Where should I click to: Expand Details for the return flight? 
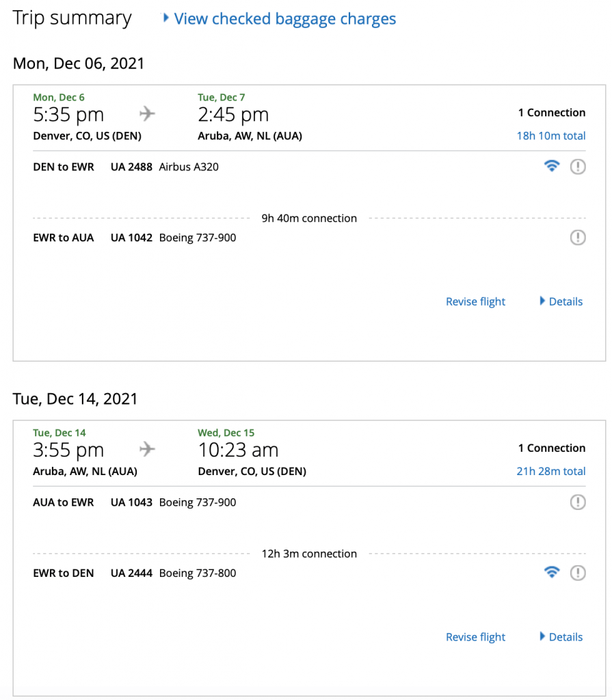(x=566, y=636)
